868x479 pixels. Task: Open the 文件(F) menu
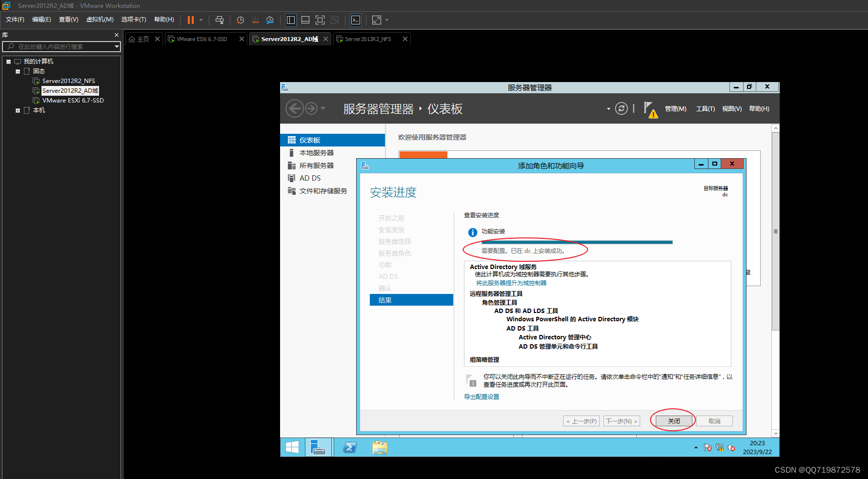[x=15, y=20]
